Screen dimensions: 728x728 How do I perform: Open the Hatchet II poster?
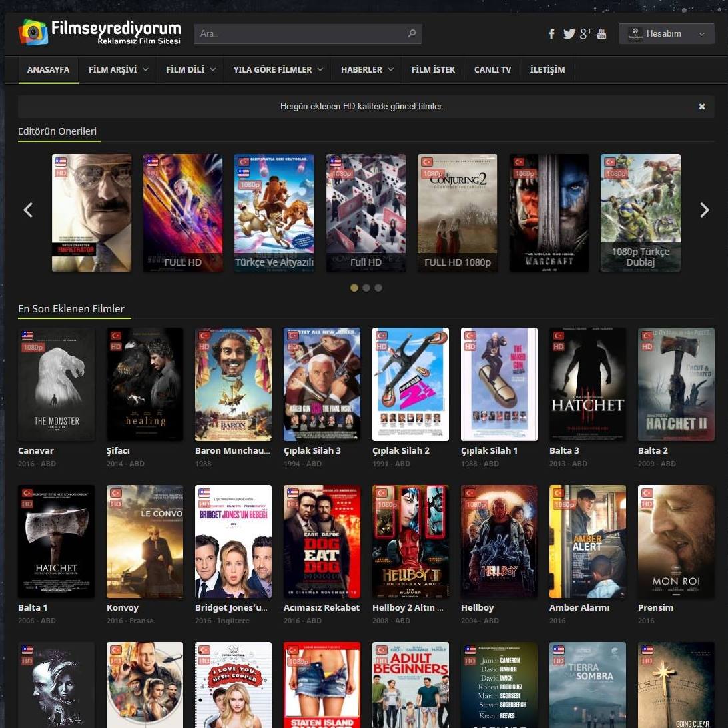[676, 384]
